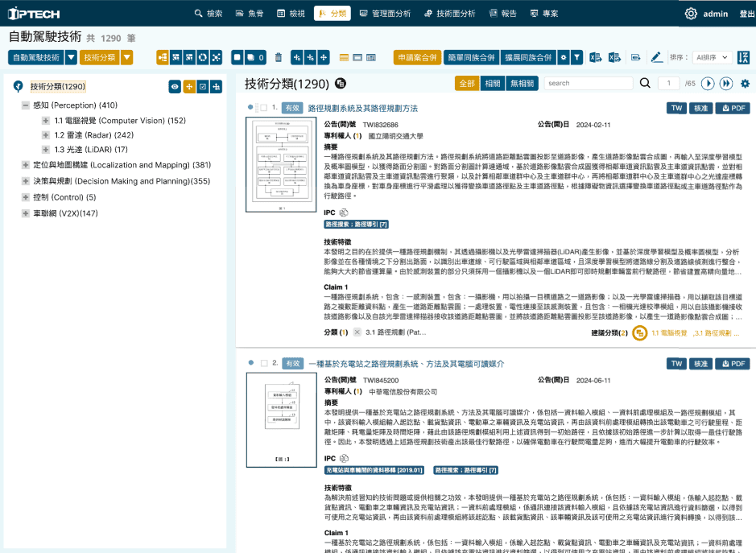Open the gear settings next to pagination
This screenshot has width=756, height=553.
click(x=745, y=83)
